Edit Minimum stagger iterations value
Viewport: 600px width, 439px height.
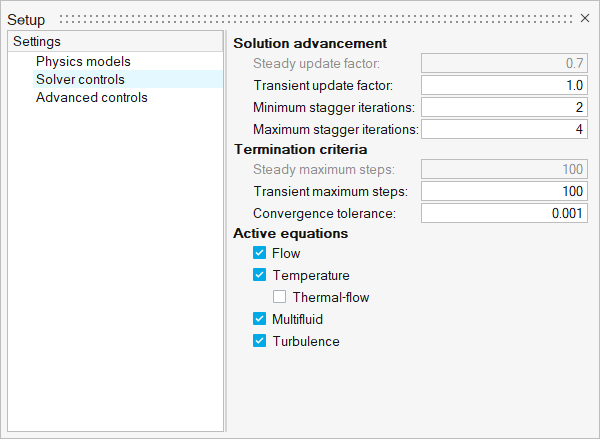tap(504, 107)
